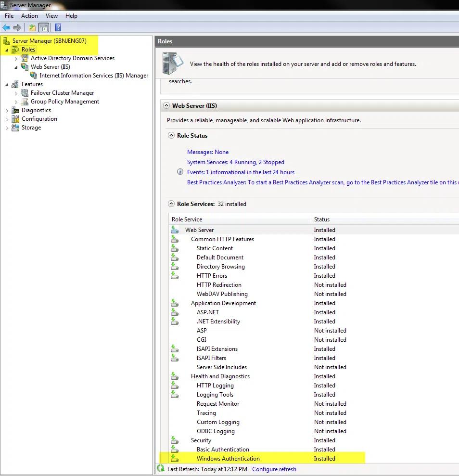Click the Up one level folder icon
The width and height of the screenshot is (459, 476).
click(32, 27)
